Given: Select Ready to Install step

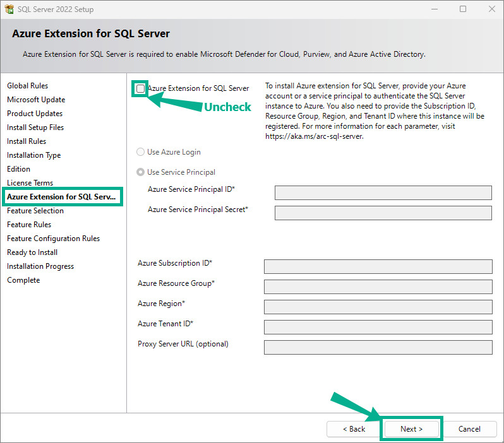Looking at the screenshot, I should [32, 252].
